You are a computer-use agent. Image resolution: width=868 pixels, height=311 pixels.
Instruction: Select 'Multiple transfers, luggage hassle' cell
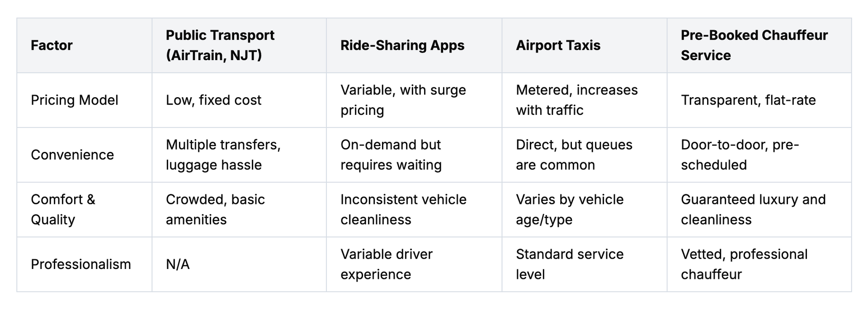coord(239,155)
